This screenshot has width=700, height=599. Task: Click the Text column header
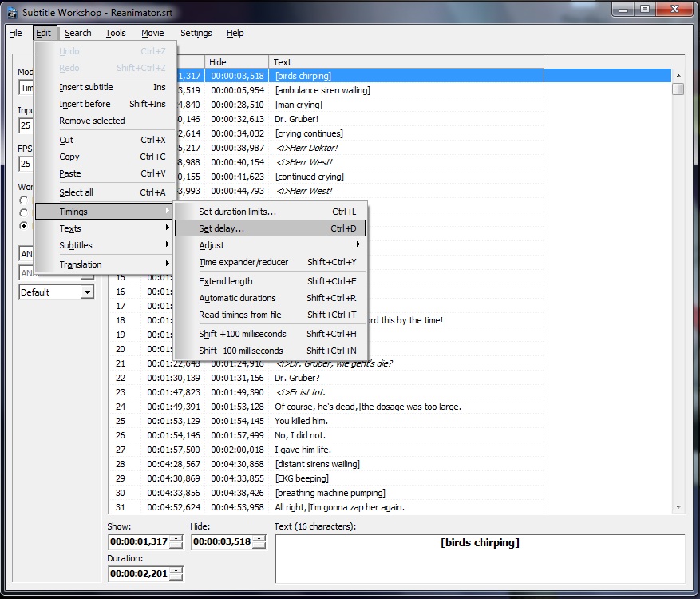406,62
